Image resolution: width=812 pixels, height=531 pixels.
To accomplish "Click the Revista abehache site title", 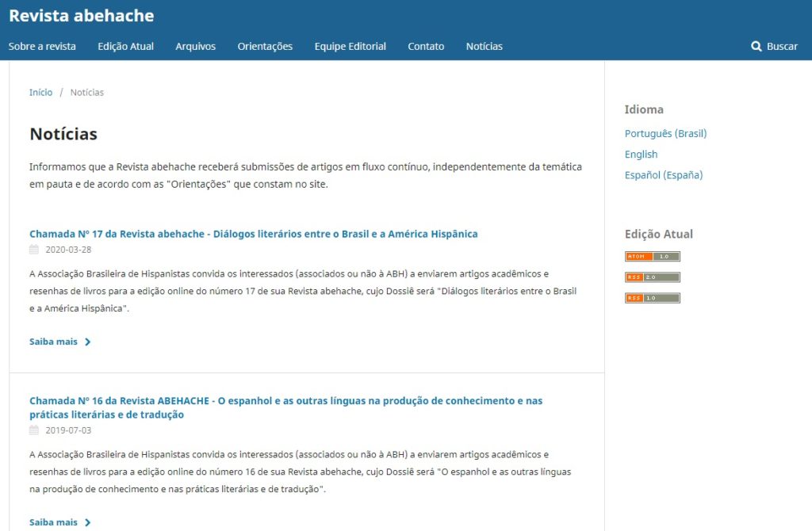I will (x=82, y=16).
